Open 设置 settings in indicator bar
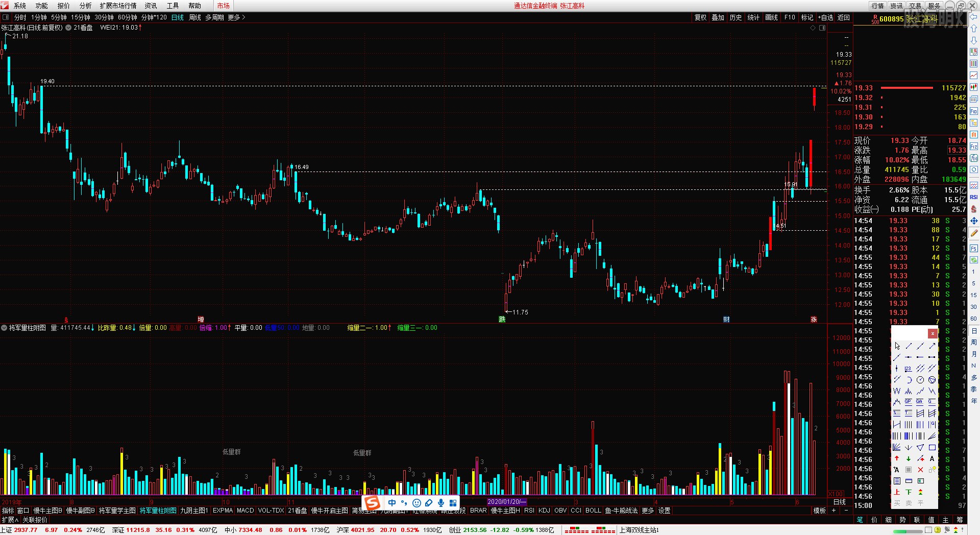 pyautogui.click(x=664, y=510)
